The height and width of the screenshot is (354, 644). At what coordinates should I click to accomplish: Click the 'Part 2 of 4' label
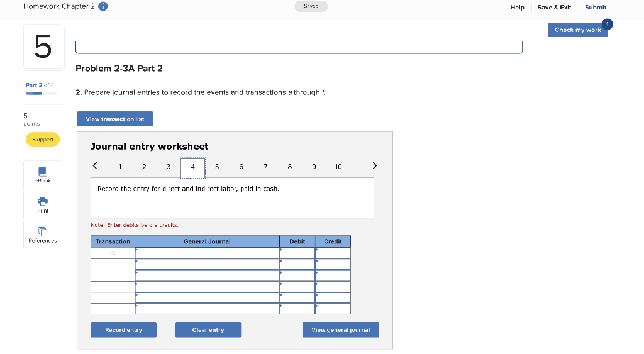click(40, 85)
